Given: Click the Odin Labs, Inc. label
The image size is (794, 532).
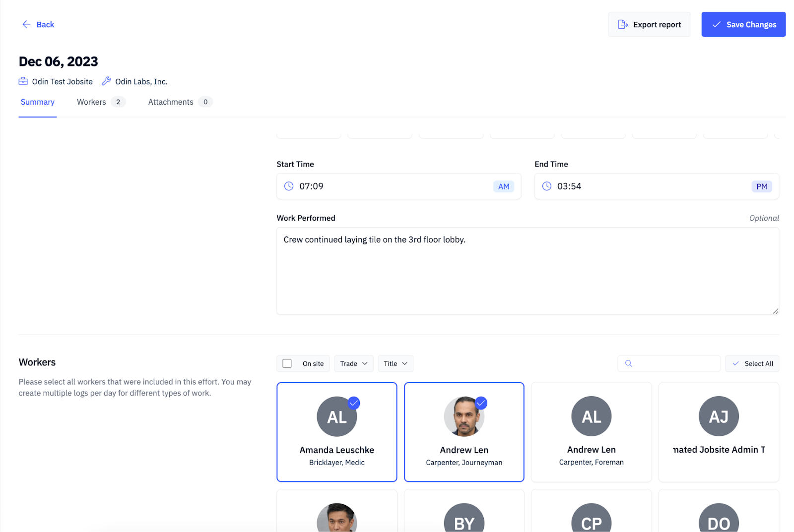Looking at the screenshot, I should 141,81.
